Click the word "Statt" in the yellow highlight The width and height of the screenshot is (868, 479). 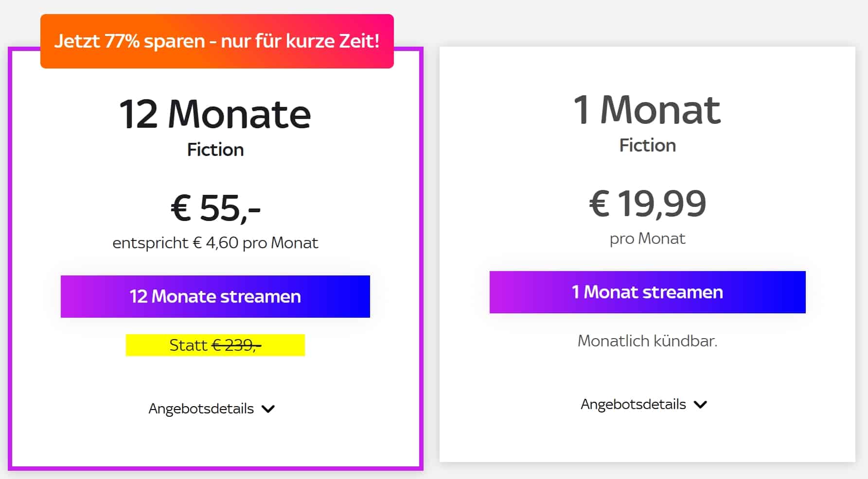click(x=188, y=345)
